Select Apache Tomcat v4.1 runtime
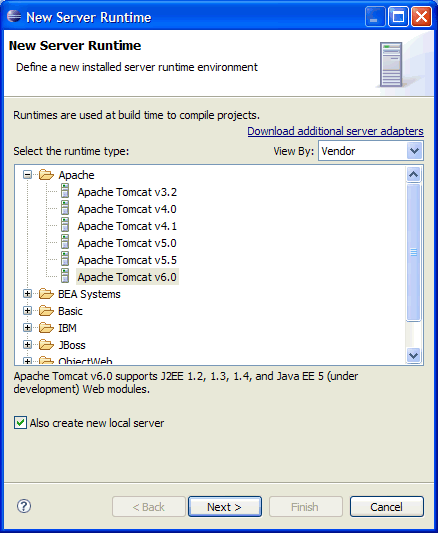438x533 pixels. point(127,226)
